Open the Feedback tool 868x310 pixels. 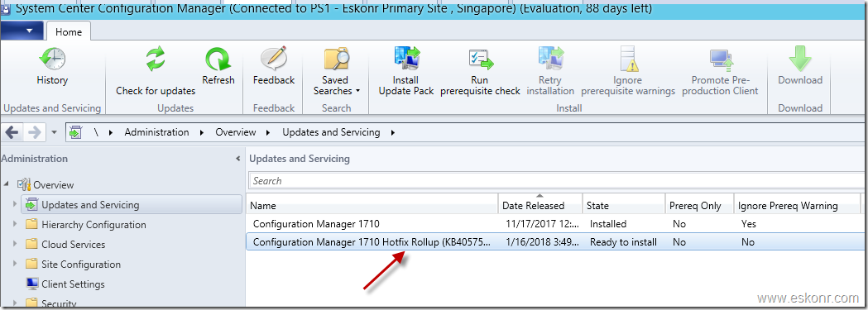(273, 67)
